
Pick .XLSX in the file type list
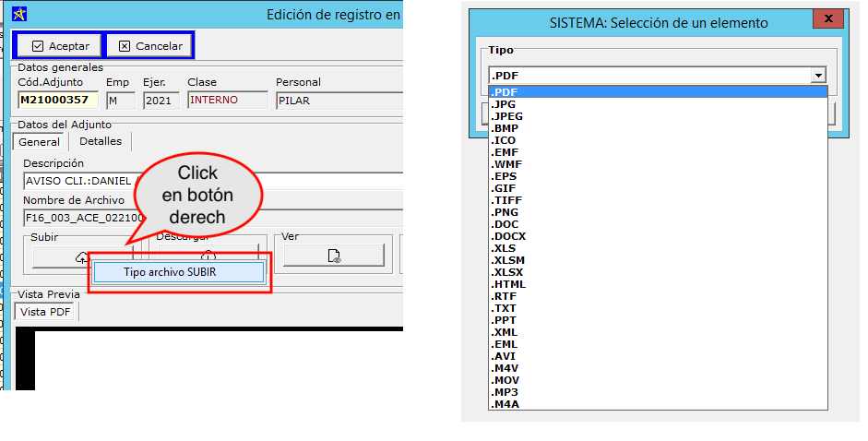(x=507, y=272)
